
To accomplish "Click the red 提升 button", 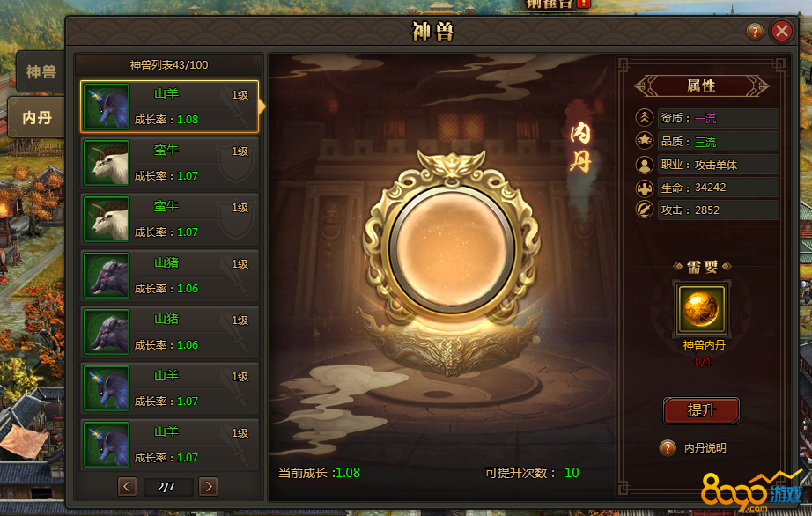I will click(701, 410).
